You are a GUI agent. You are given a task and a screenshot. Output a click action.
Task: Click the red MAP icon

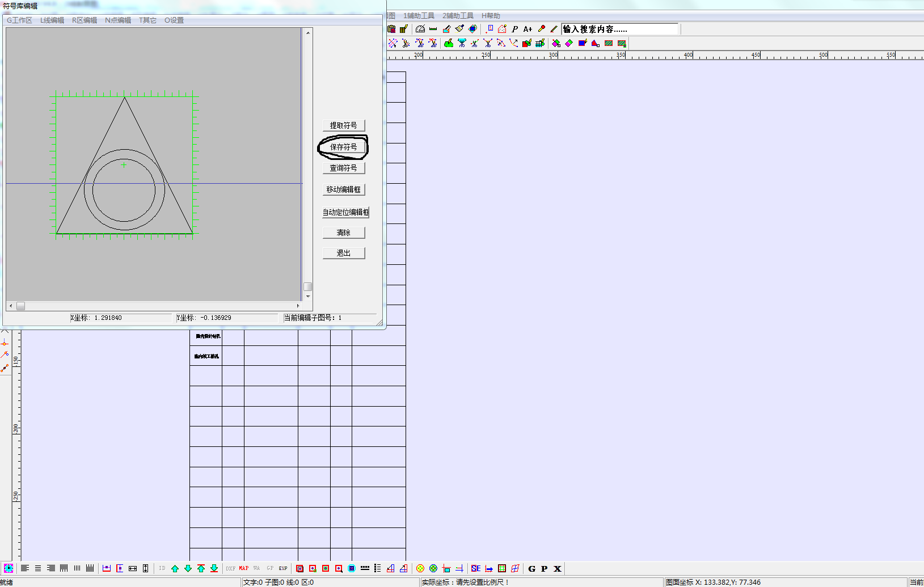click(244, 568)
